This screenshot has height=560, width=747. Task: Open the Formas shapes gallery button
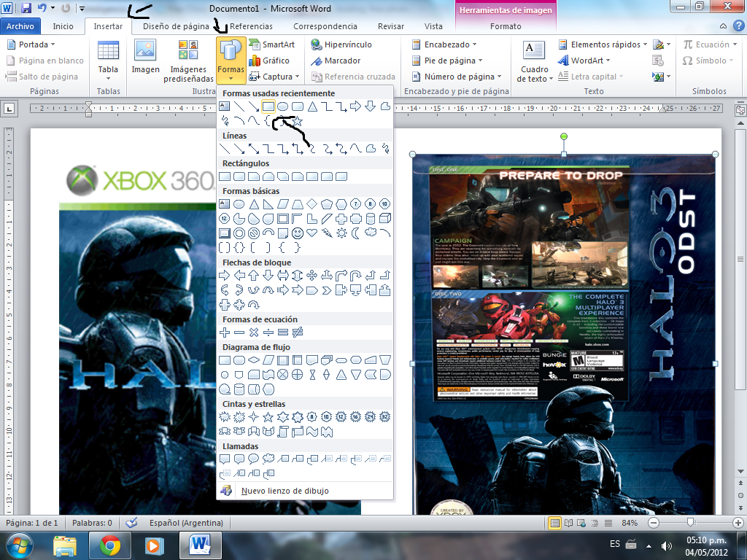[231, 60]
